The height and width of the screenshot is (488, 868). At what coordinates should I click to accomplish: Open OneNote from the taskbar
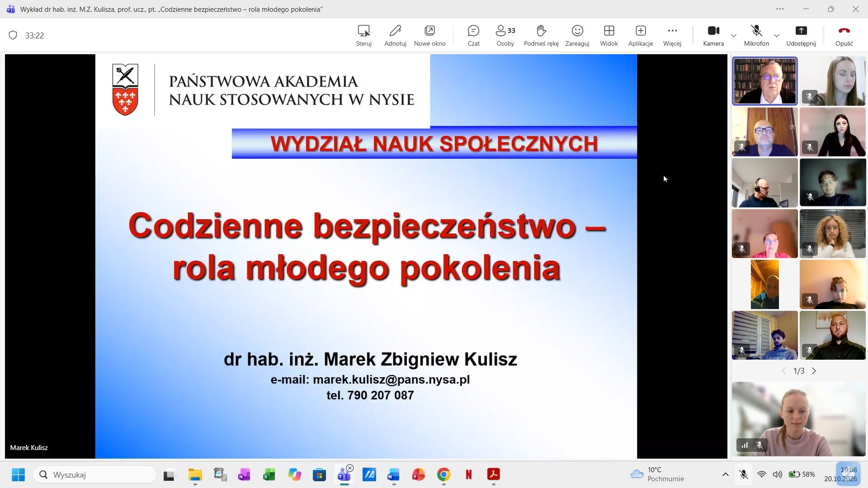click(x=244, y=474)
